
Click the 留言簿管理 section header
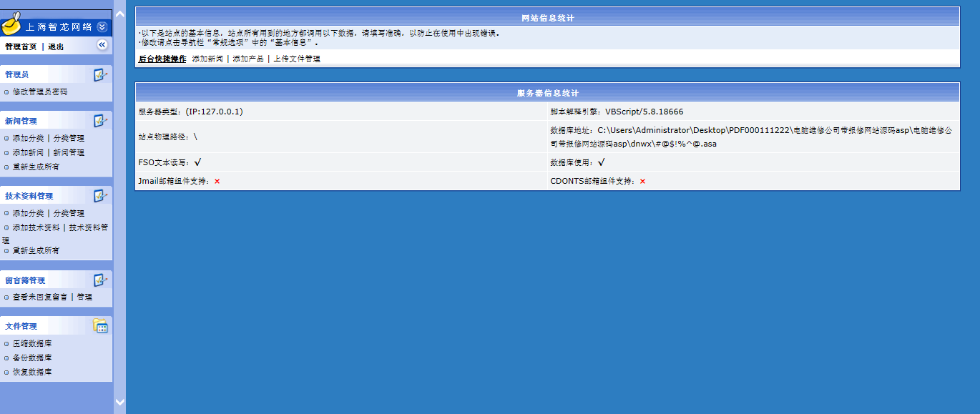pos(25,280)
